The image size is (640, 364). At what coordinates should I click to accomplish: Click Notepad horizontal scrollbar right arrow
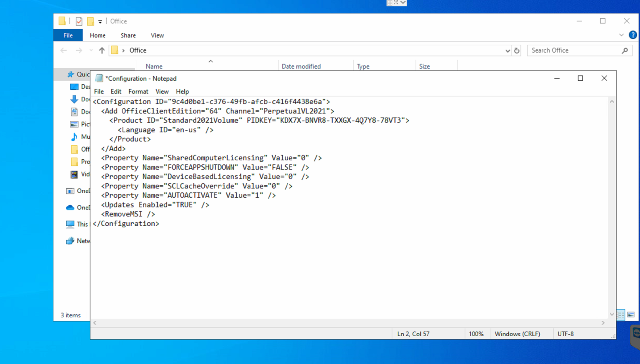[603, 323]
